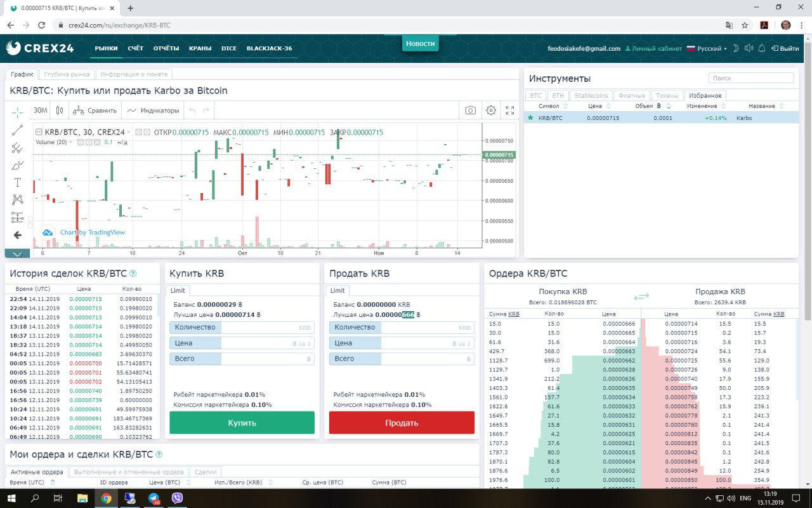Open notifications bell in header

click(761, 48)
